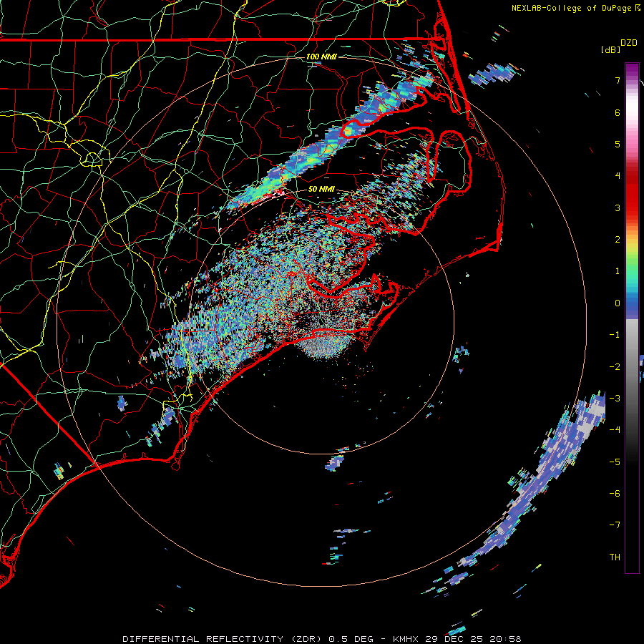Click the 'DIFFERENTIAL REFLECTIVITY (ZDR) 0.5 DEG' caption

(x=248, y=639)
